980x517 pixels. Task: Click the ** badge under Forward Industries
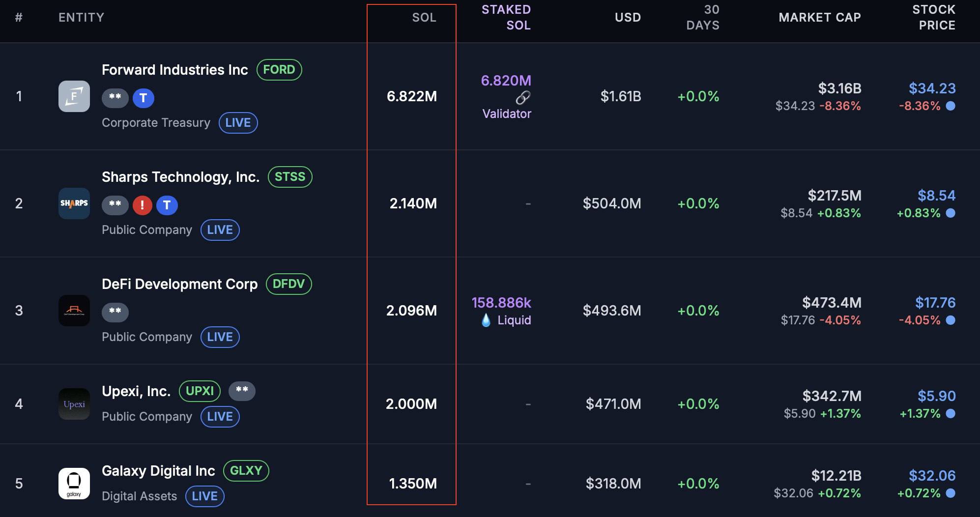(115, 98)
